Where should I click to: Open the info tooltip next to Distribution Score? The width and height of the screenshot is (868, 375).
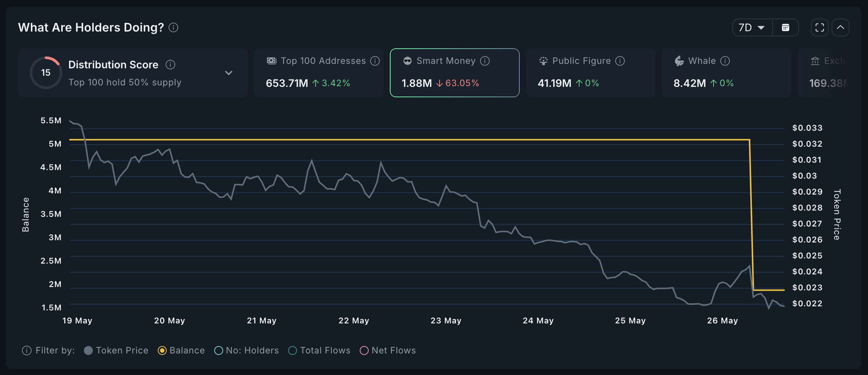[x=170, y=65]
